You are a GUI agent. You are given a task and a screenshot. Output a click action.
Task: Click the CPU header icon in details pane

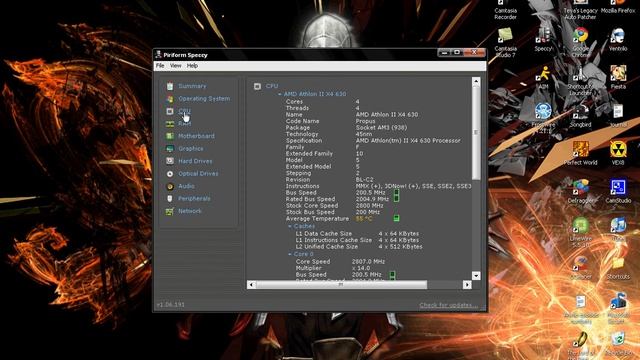257,86
